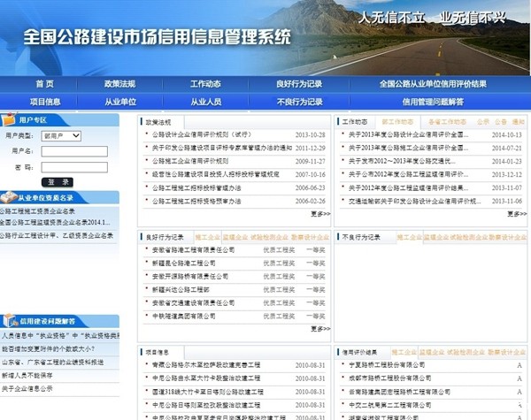Click 更多>> link under 政策法规 list
Image resolution: width=531 pixels, height=420 pixels.
[x=319, y=213]
